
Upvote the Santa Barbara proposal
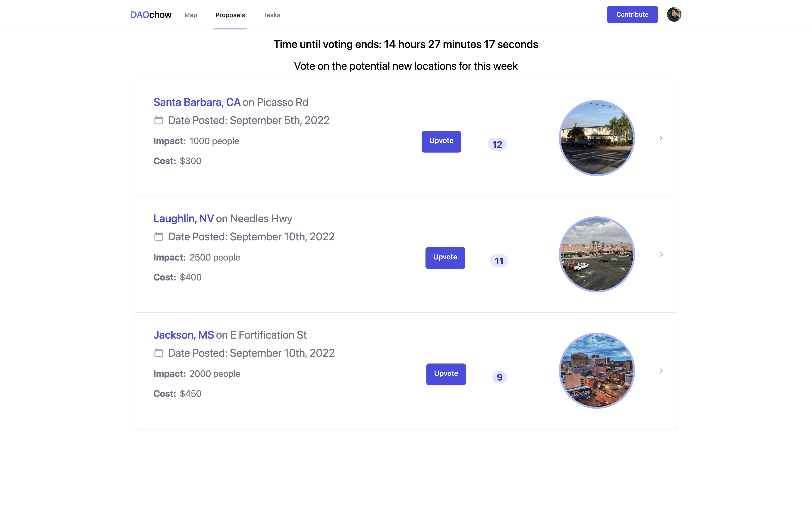coord(441,141)
